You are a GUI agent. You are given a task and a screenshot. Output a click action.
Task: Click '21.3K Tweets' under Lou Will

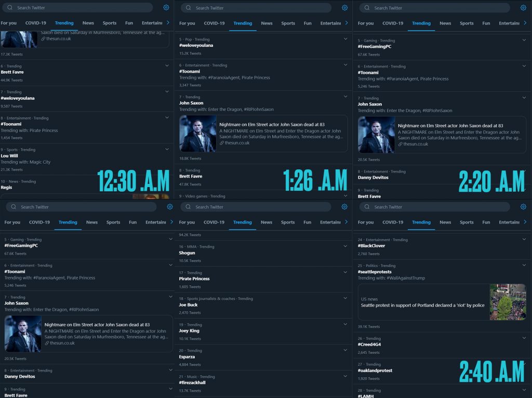click(11, 170)
